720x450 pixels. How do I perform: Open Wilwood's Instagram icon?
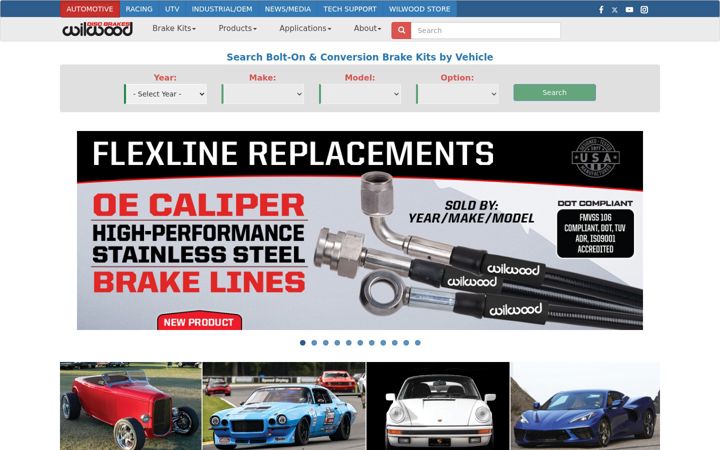(644, 10)
